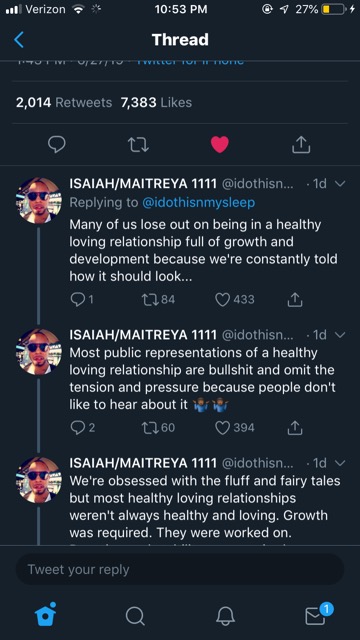
Task: Like the tweet with 433 likes
Action: coord(222,300)
